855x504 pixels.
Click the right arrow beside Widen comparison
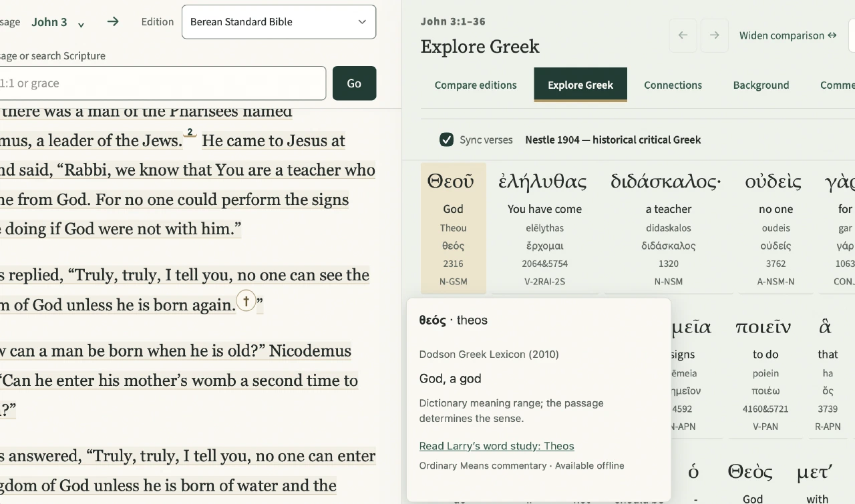[715, 35]
